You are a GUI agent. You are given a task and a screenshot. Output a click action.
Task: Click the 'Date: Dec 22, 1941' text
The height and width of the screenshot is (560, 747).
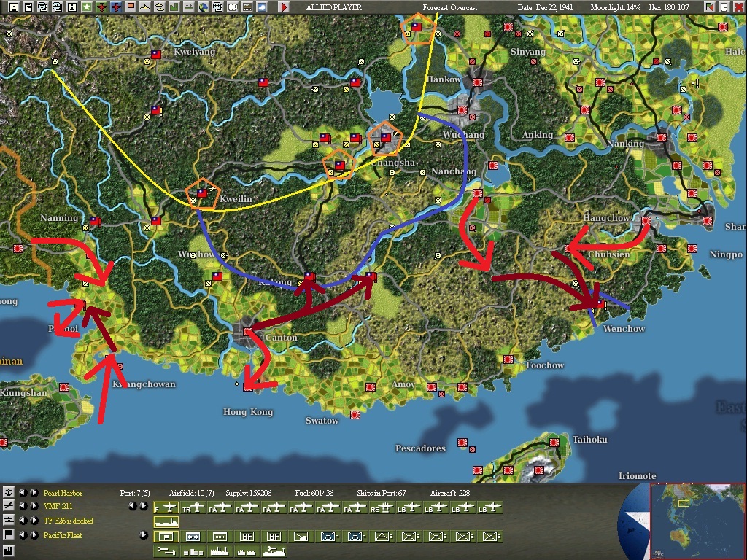pyautogui.click(x=545, y=7)
